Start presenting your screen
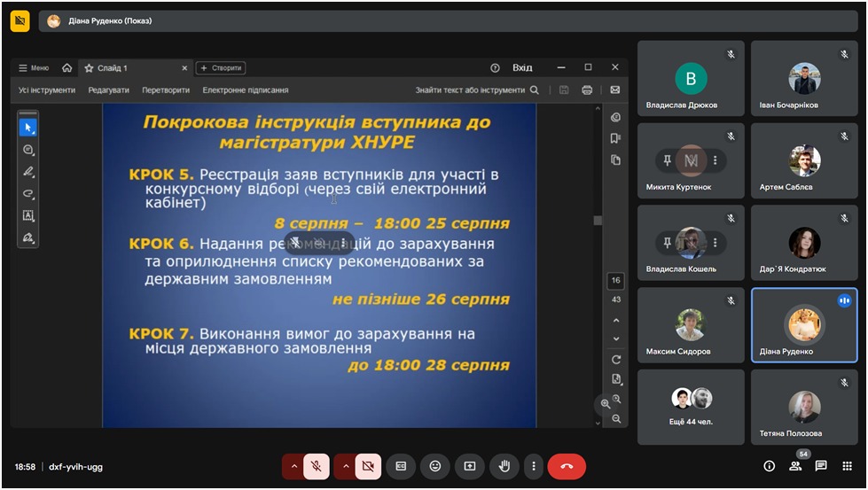The height and width of the screenshot is (490, 868). coord(469,466)
